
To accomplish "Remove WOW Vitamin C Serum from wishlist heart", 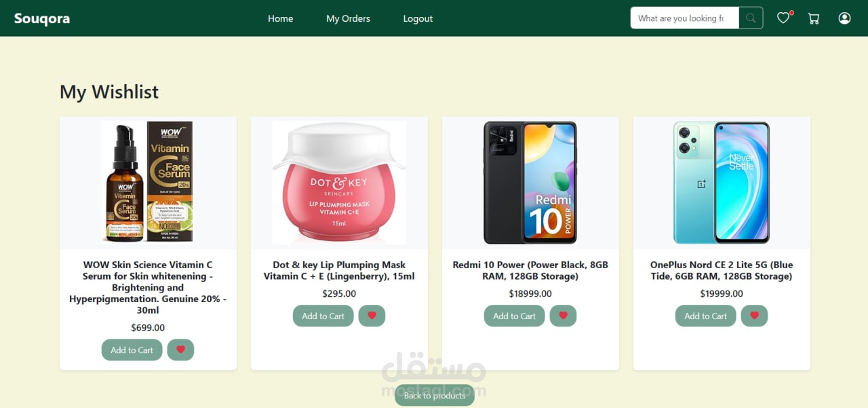I will coord(180,350).
